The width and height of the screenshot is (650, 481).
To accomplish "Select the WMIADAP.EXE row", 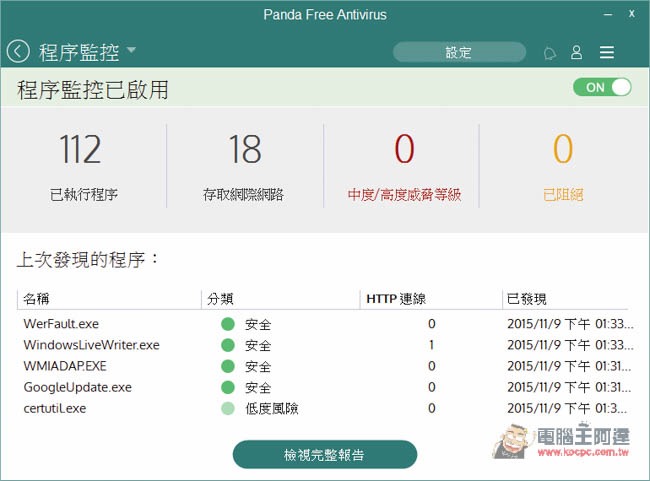I will [x=325, y=366].
